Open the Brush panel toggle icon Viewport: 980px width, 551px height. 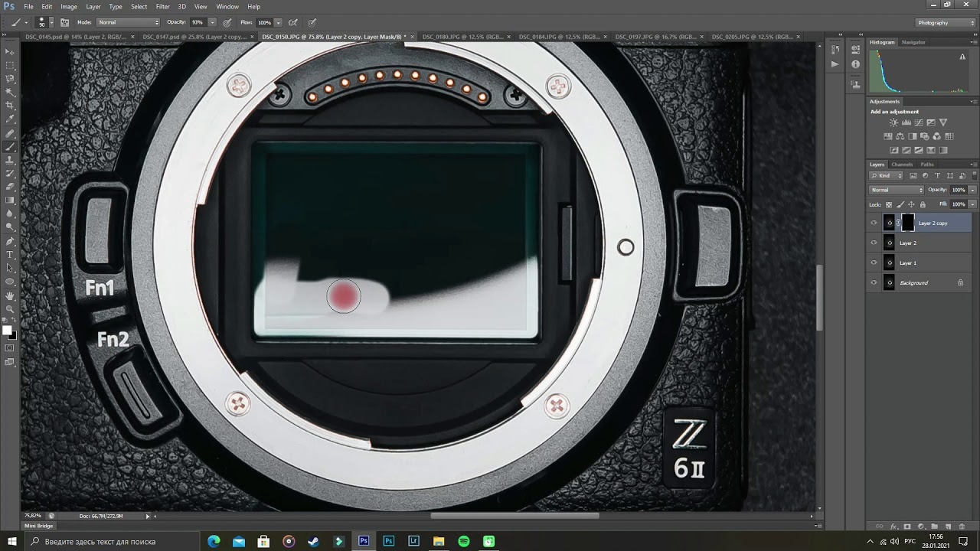(64, 22)
